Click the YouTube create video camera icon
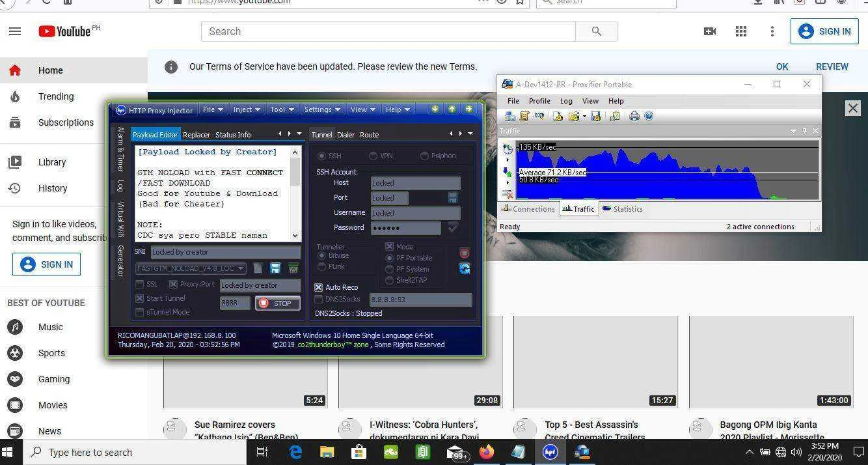The width and height of the screenshot is (868, 465). (710, 31)
